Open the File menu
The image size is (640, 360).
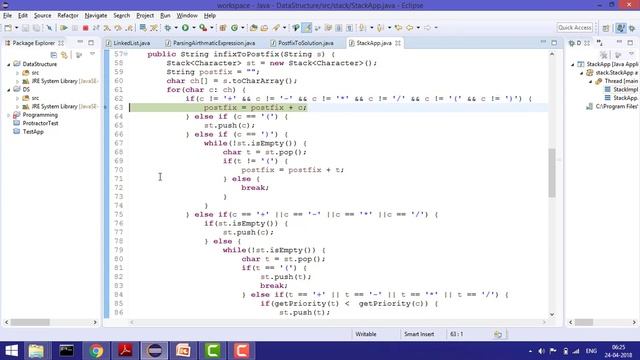(x=7, y=16)
